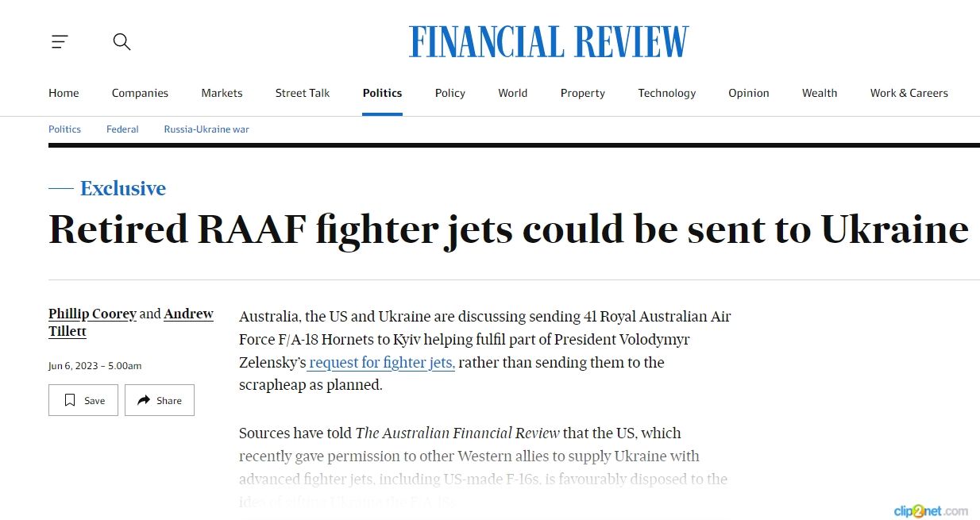Open the Russia-Ukraine war topic link
The height and width of the screenshot is (520, 980).
pos(206,129)
